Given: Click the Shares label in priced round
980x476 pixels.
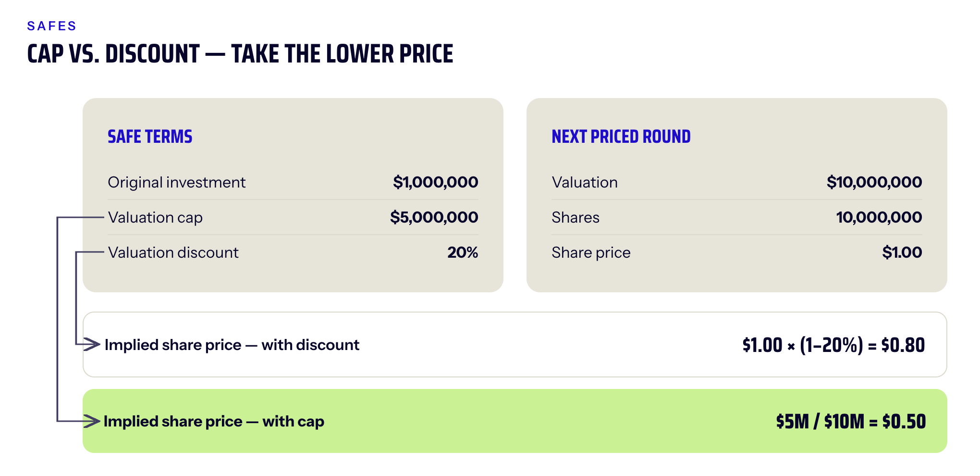Looking at the screenshot, I should tap(576, 217).
